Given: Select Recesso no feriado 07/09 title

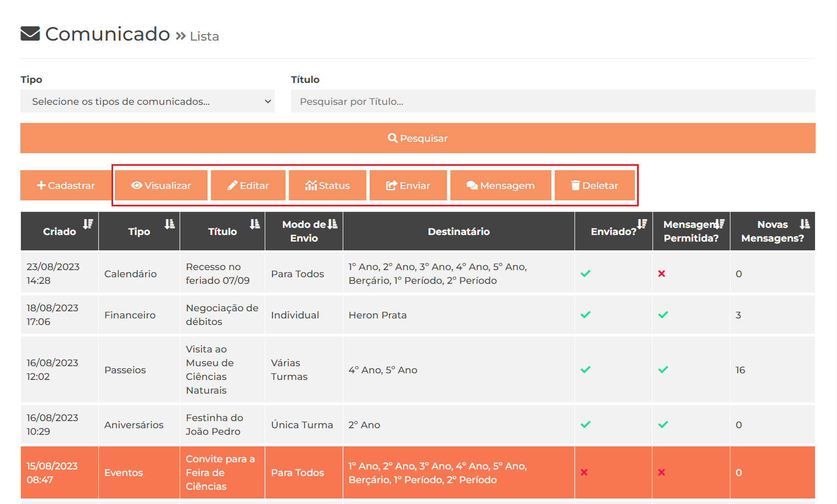Looking at the screenshot, I should [x=222, y=273].
